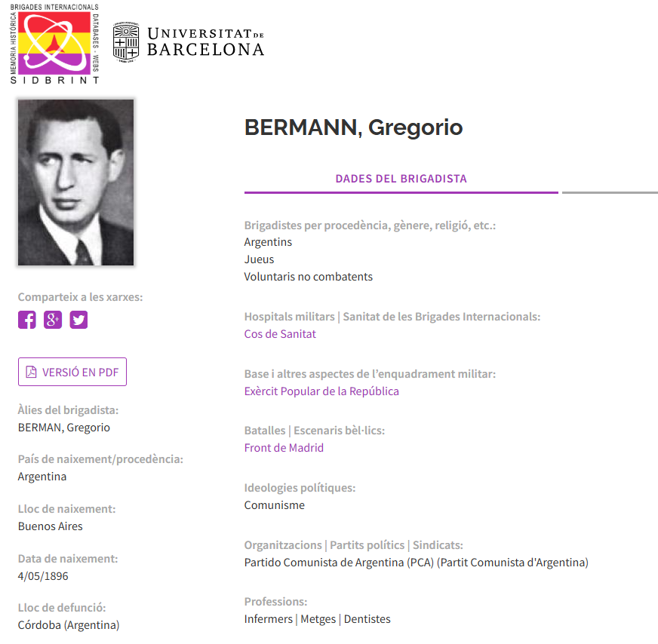This screenshot has height=644, width=658.
Task: Open the Front de Madrid link
Action: [x=284, y=448]
